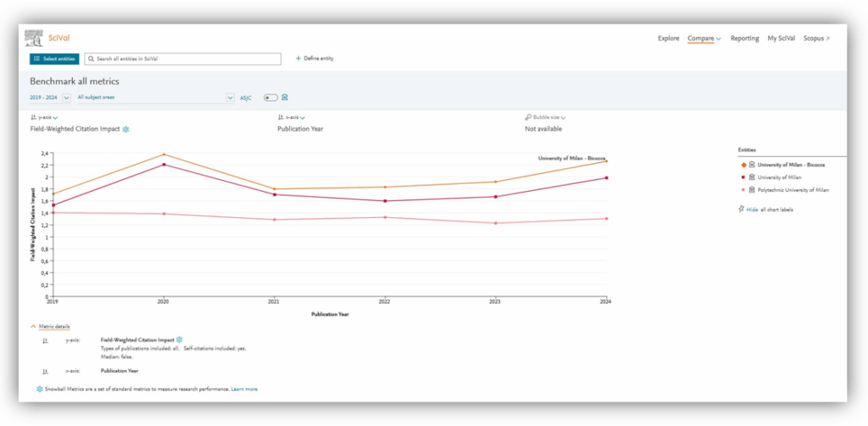This screenshot has height=426, width=868.
Task: Click the 2022 x-axis label
Action: click(x=384, y=302)
